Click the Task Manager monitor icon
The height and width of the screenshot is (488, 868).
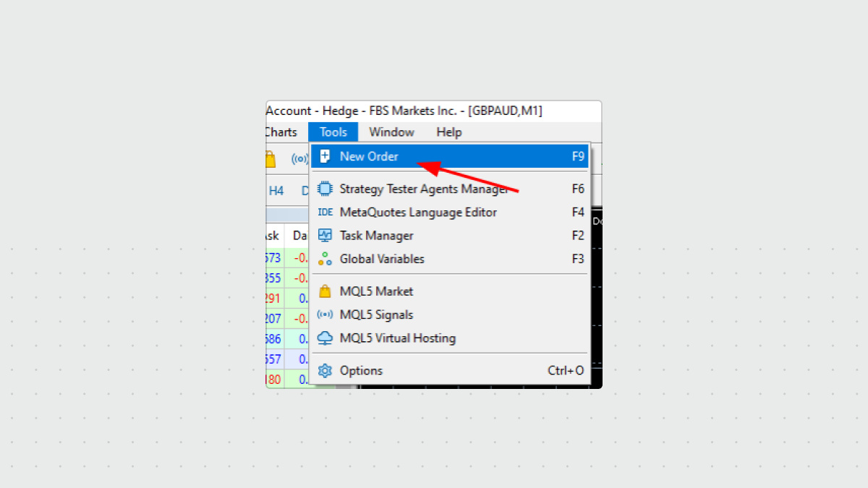pyautogui.click(x=325, y=236)
